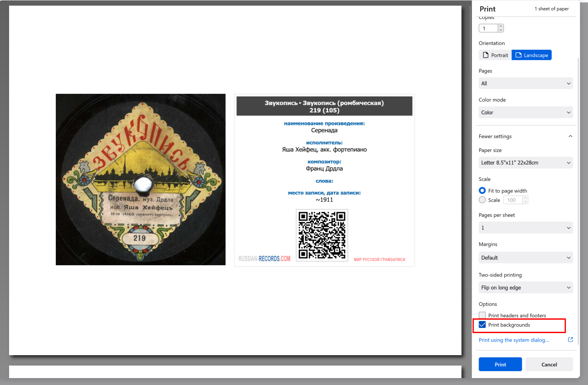This screenshot has width=588, height=385.
Task: Enable Print headers and footers
Action: point(483,315)
